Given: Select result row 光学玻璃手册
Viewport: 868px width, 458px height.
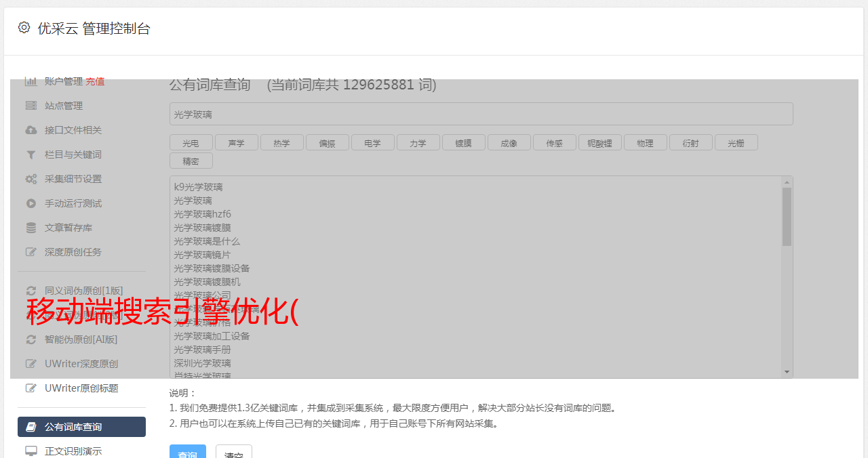Looking at the screenshot, I should [202, 350].
